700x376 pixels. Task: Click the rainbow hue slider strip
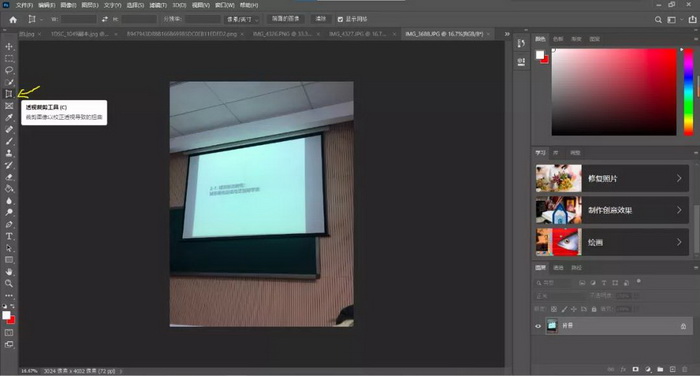coord(688,92)
